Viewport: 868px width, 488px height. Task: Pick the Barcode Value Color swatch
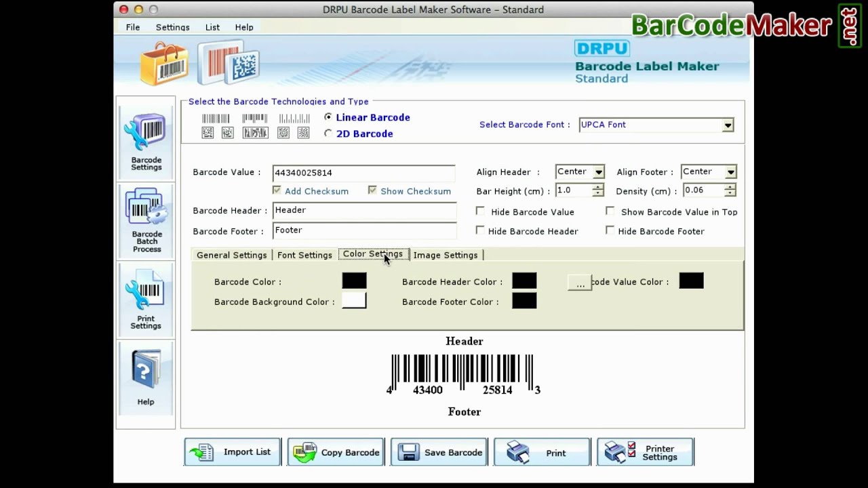click(691, 281)
